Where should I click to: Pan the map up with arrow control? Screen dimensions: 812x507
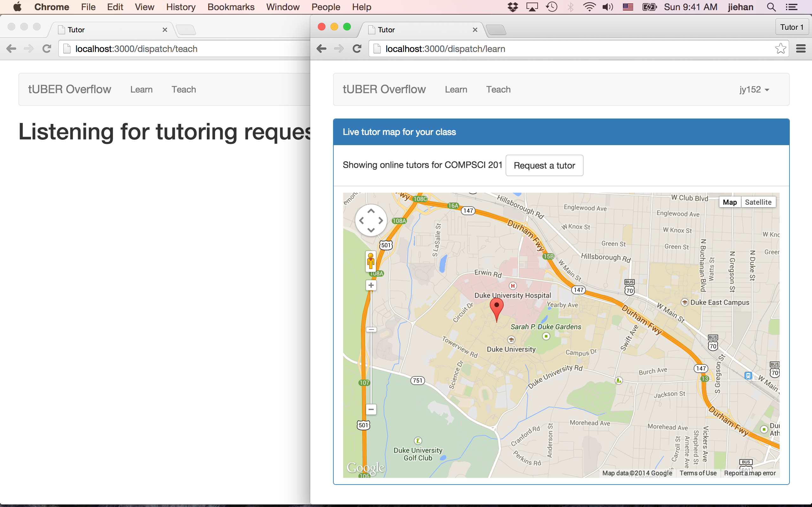point(371,211)
